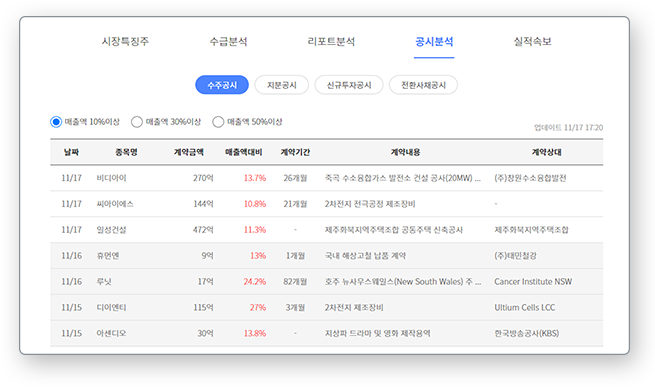Open the 루닛 stock name
Screen dimensions: 655x387
click(x=104, y=282)
